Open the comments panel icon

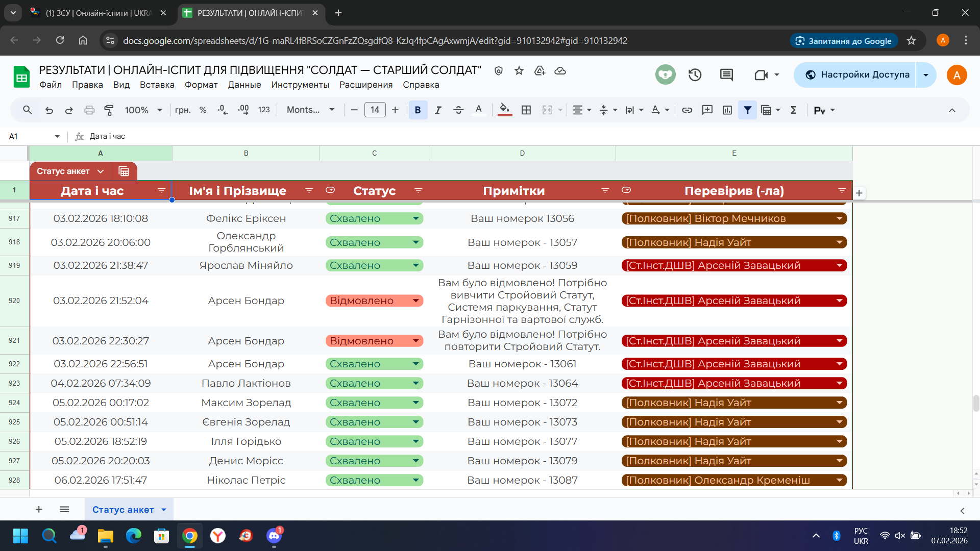(x=726, y=75)
